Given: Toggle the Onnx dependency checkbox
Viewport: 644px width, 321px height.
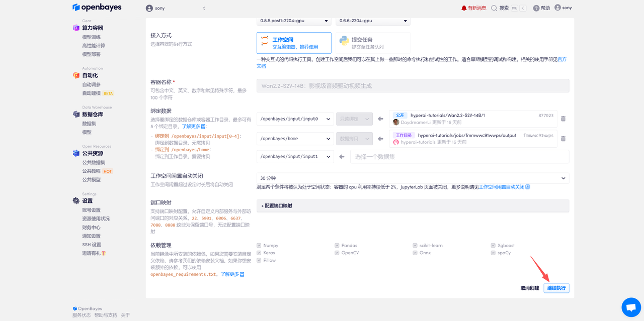Looking at the screenshot, I should click(x=415, y=253).
